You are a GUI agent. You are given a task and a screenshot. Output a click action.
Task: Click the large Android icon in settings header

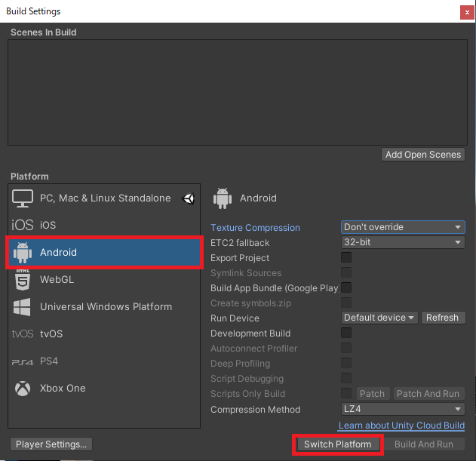[223, 198]
